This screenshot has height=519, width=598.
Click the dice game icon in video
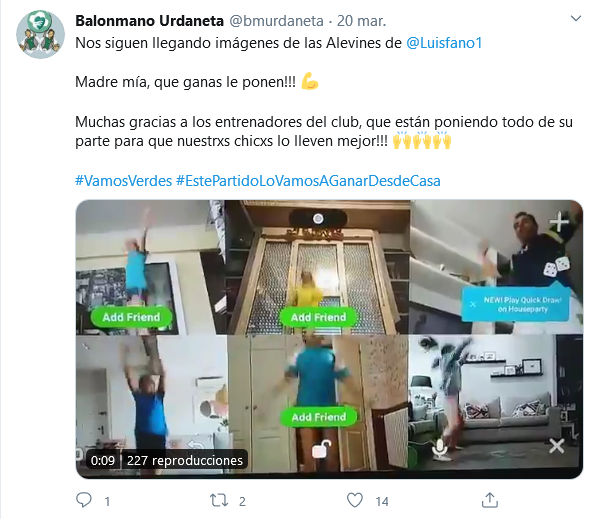pyautogui.click(x=556, y=266)
